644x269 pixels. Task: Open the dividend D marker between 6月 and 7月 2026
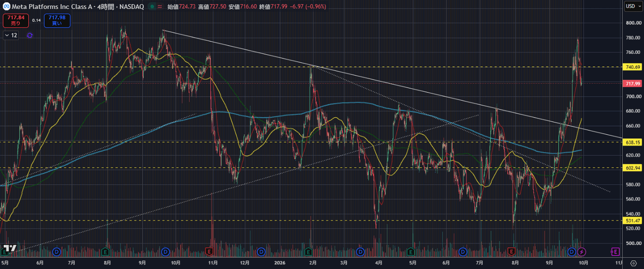click(463, 251)
